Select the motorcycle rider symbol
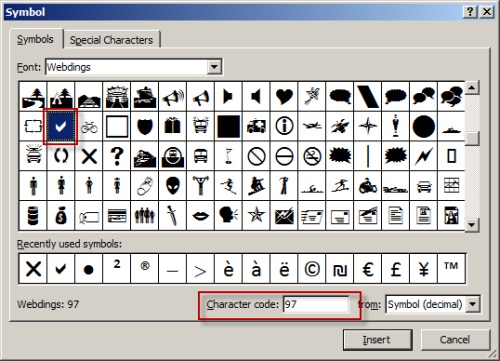Viewport: 500px width, 361px height. [x=368, y=186]
